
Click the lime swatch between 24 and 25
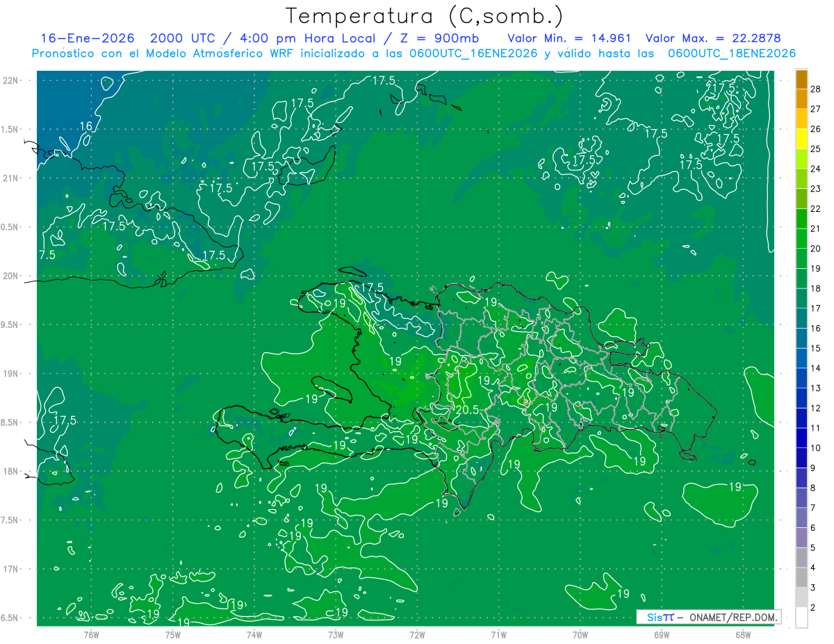tap(801, 159)
